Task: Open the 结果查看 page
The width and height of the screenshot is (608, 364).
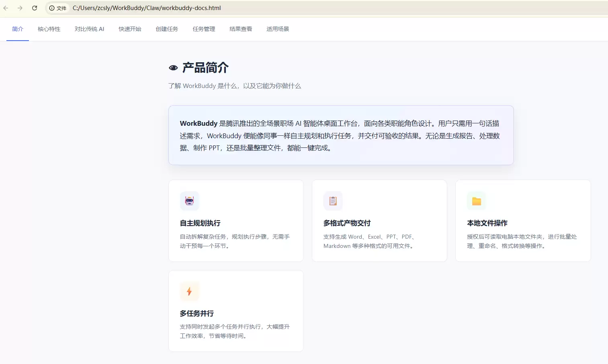Action: coord(240,29)
